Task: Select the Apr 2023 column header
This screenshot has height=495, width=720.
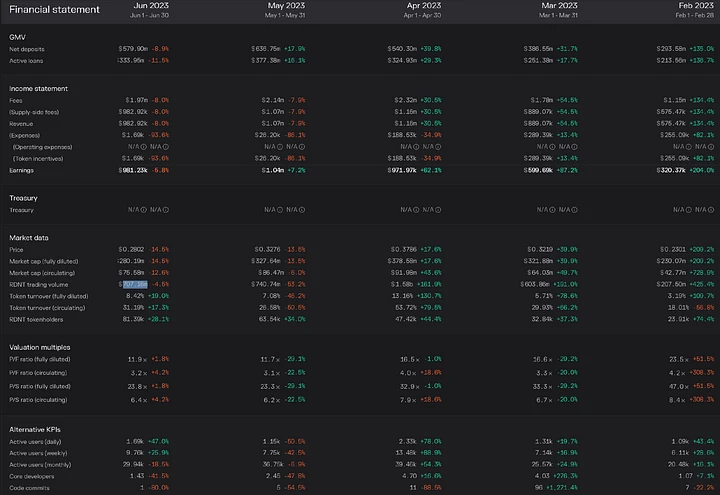Action: [422, 6]
